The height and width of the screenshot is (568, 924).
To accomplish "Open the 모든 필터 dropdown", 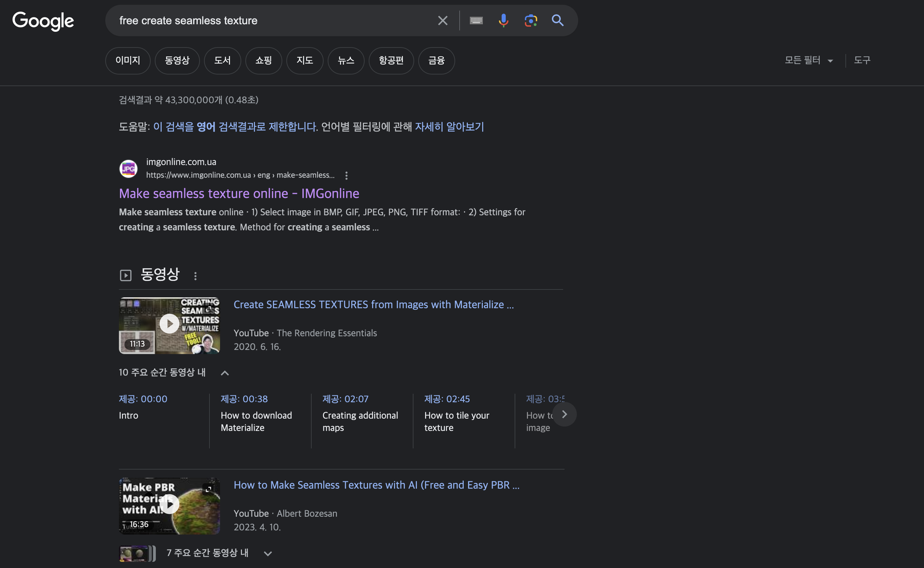I will point(809,60).
